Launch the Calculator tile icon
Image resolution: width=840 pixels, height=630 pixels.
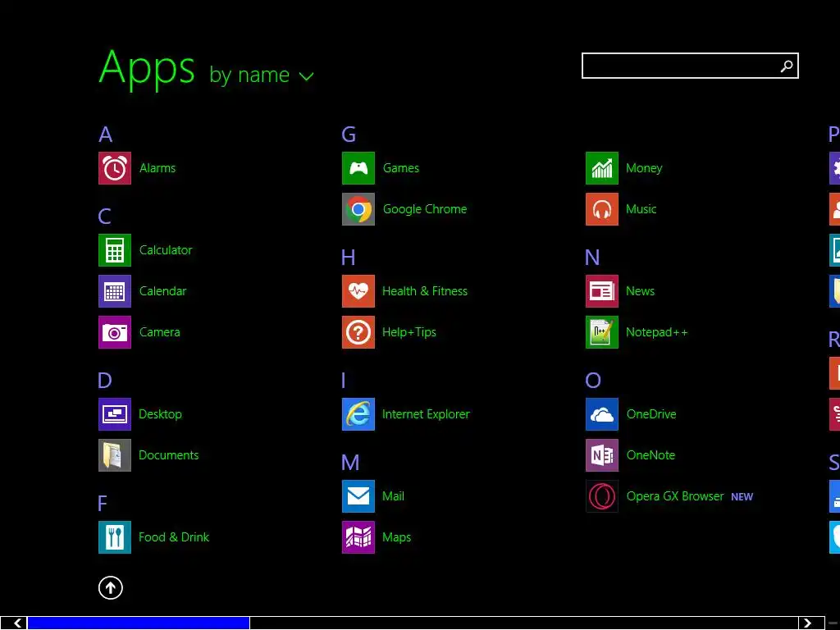pos(115,250)
